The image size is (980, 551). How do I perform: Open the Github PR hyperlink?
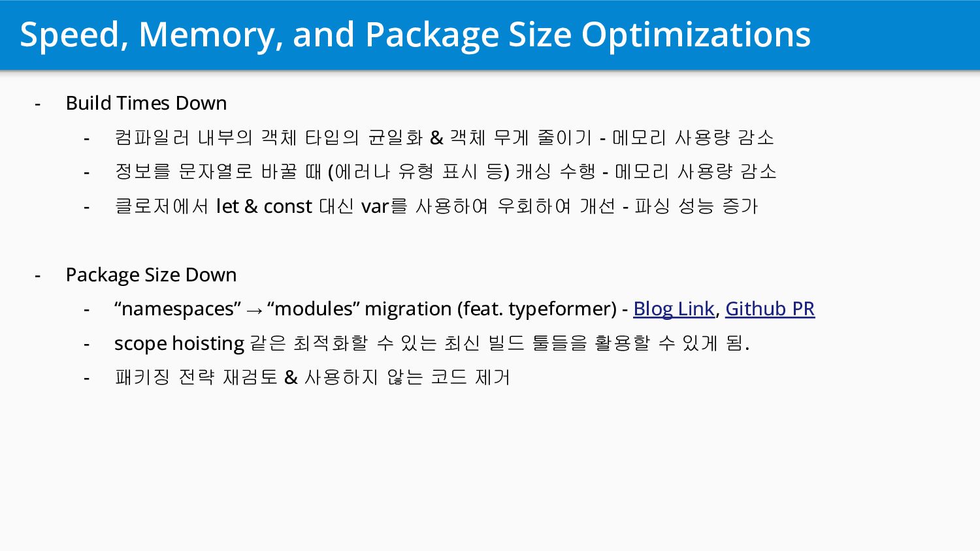coord(770,309)
